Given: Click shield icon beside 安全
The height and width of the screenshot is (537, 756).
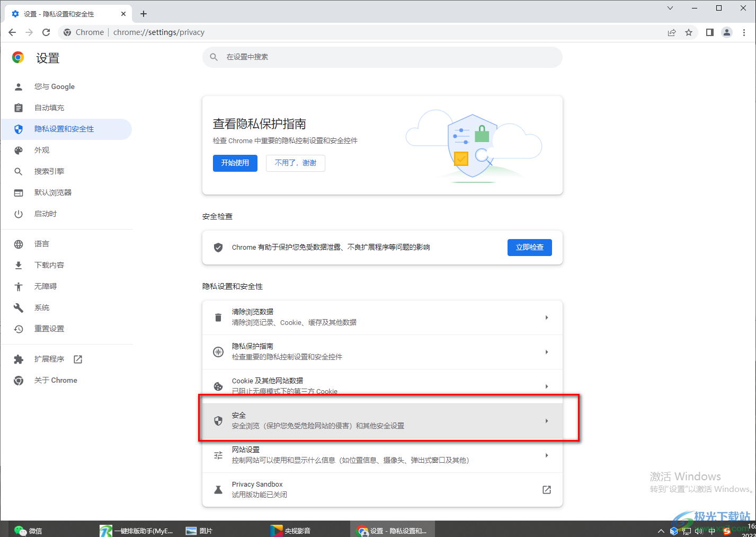Looking at the screenshot, I should pyautogui.click(x=218, y=421).
